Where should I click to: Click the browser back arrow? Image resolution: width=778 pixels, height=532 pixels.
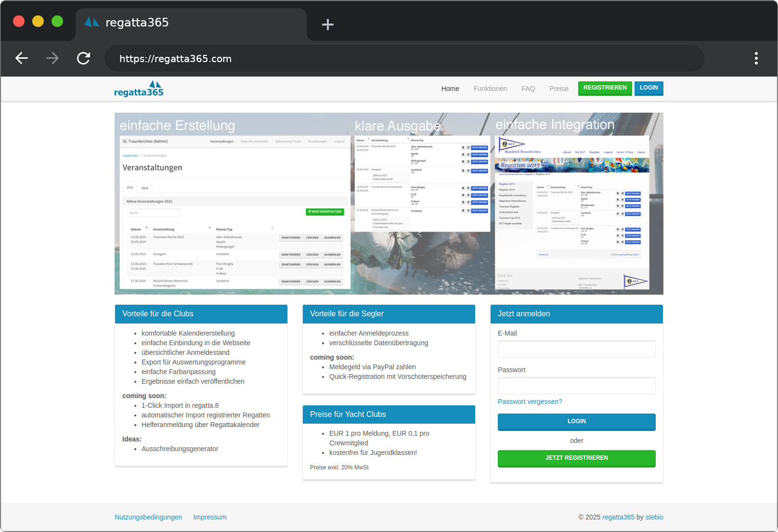pyautogui.click(x=22, y=58)
